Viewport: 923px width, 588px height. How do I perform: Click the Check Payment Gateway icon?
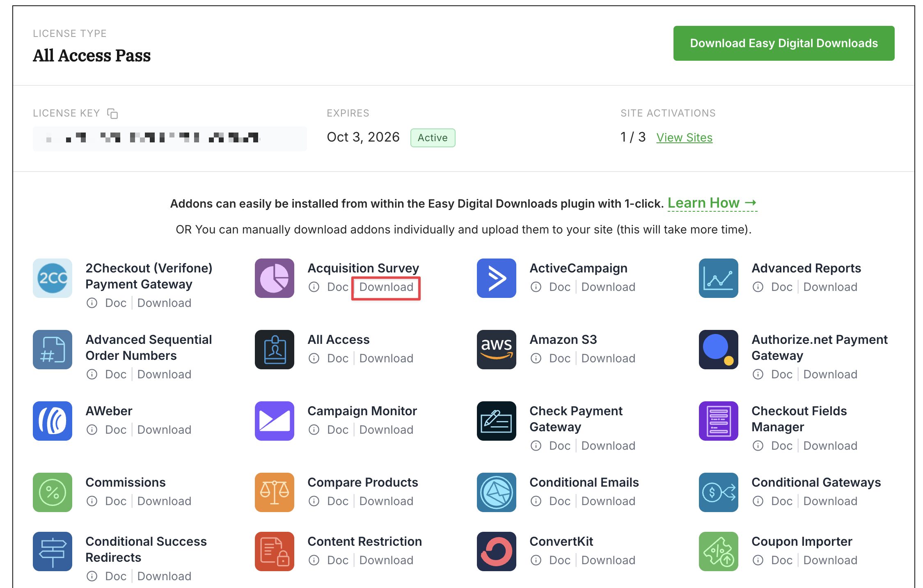point(497,421)
